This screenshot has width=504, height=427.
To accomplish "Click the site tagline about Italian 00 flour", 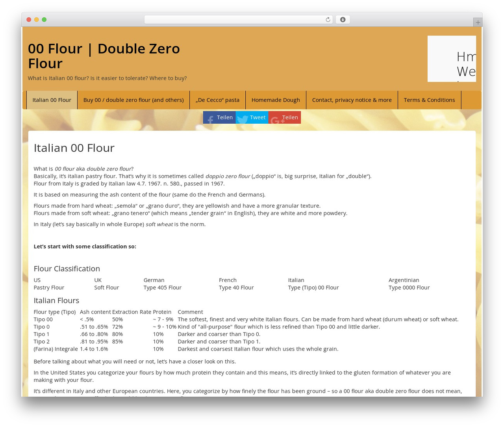I will point(107,78).
